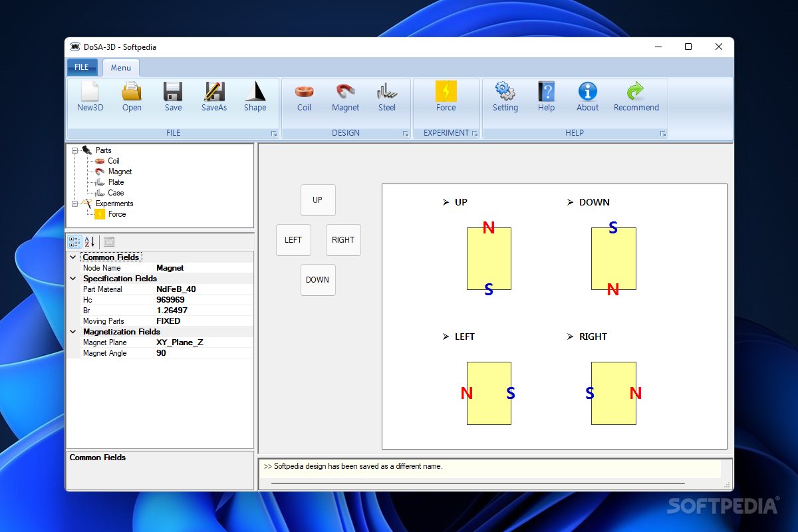Collapse the Magnetization Fields category
Viewport: 798px width, 532px height.
click(x=73, y=332)
